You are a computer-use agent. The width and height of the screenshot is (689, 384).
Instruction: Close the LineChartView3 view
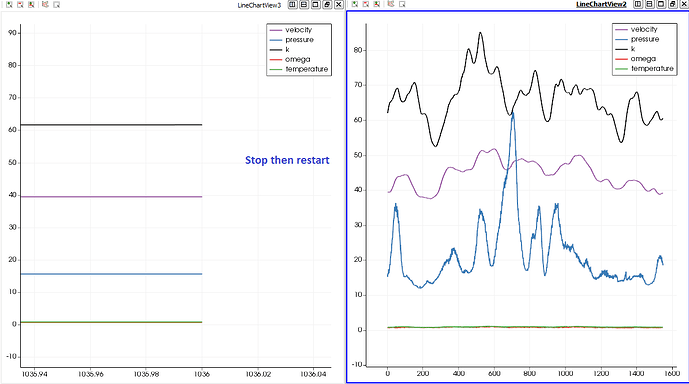338,4
